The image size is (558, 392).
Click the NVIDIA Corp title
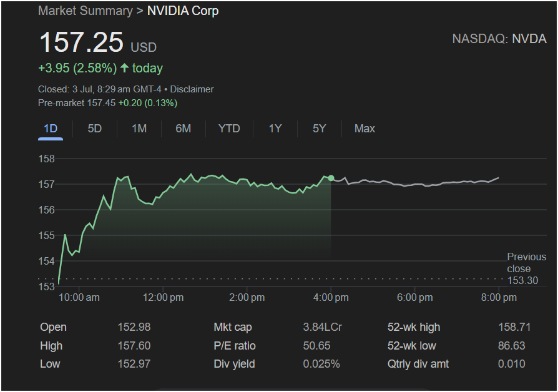tap(183, 11)
